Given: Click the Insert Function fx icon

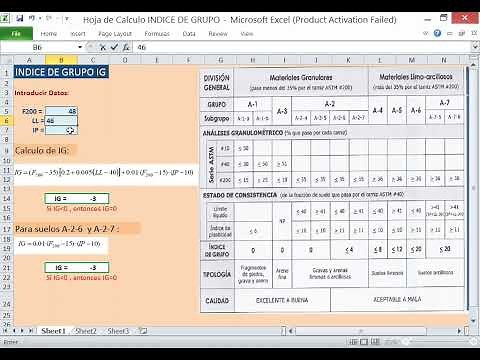Looking at the screenshot, I should [x=126, y=47].
